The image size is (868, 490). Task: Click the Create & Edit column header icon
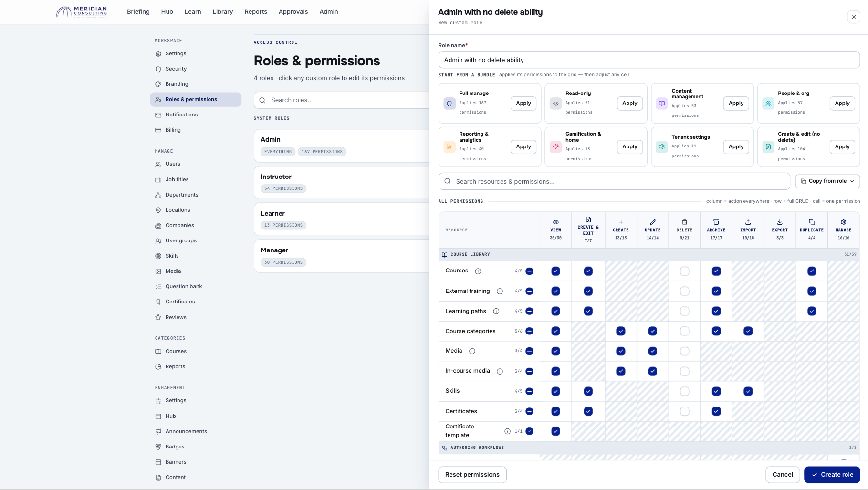click(588, 219)
